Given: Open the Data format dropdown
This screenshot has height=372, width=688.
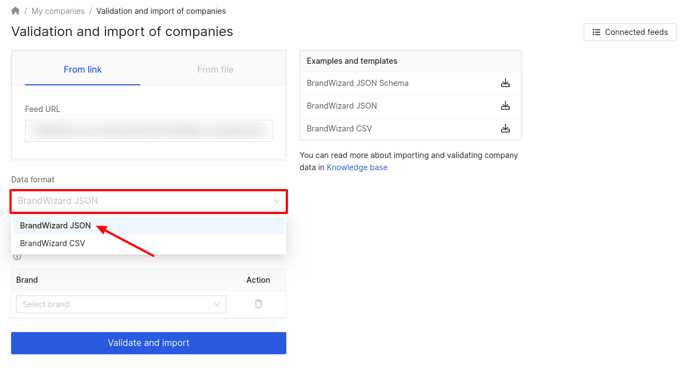Looking at the screenshot, I should point(149,201).
